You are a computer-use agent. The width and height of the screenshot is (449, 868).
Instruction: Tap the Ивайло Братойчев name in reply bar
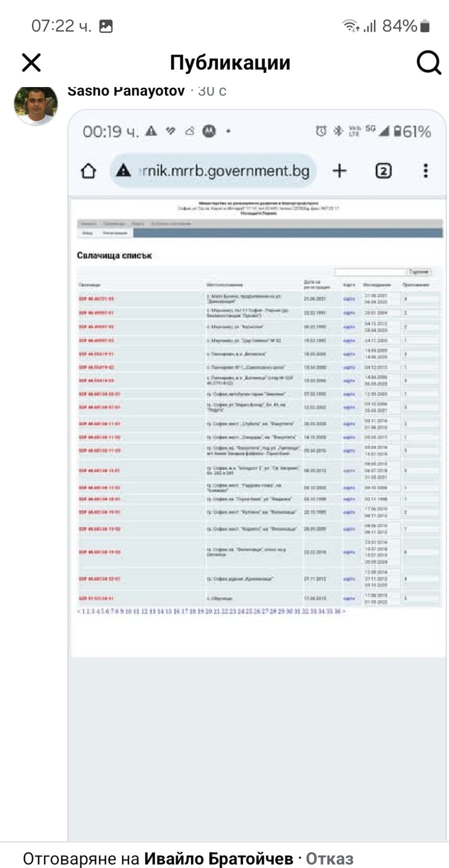click(x=218, y=858)
